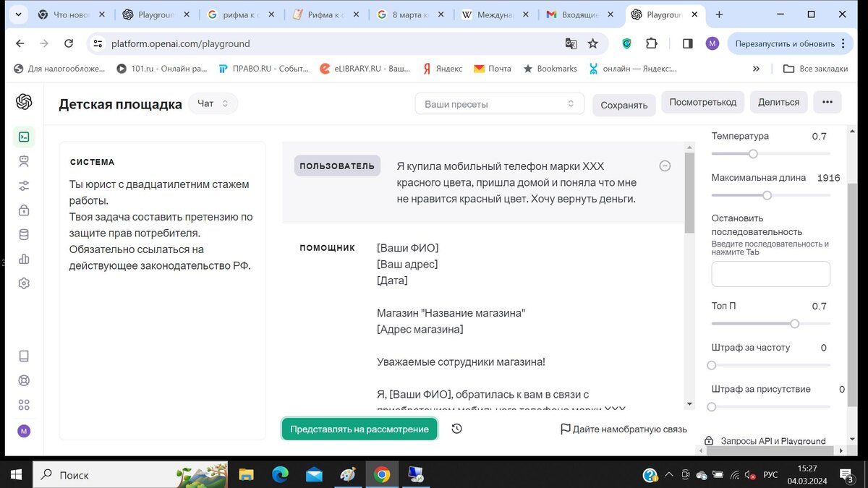Open the 'Ваши пресеты' presets dropdown
This screenshot has height=488, width=868.
[499, 103]
